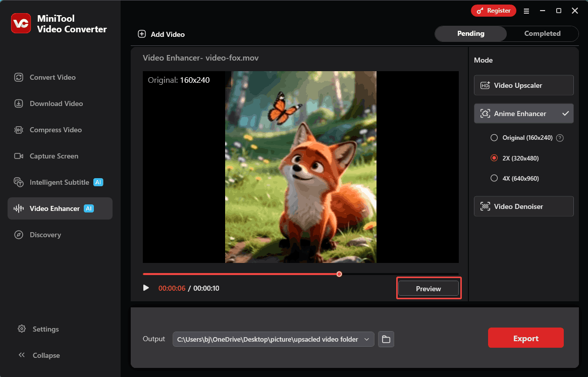Select Anime Enhancer mode

523,113
